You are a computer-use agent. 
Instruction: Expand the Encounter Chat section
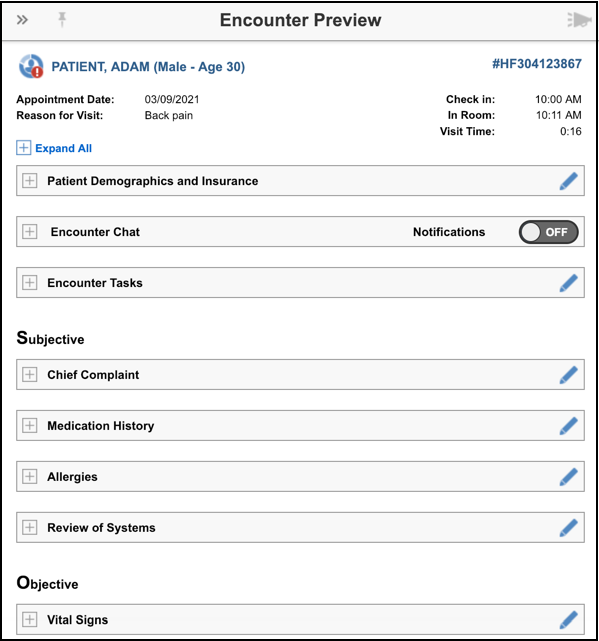tap(29, 232)
